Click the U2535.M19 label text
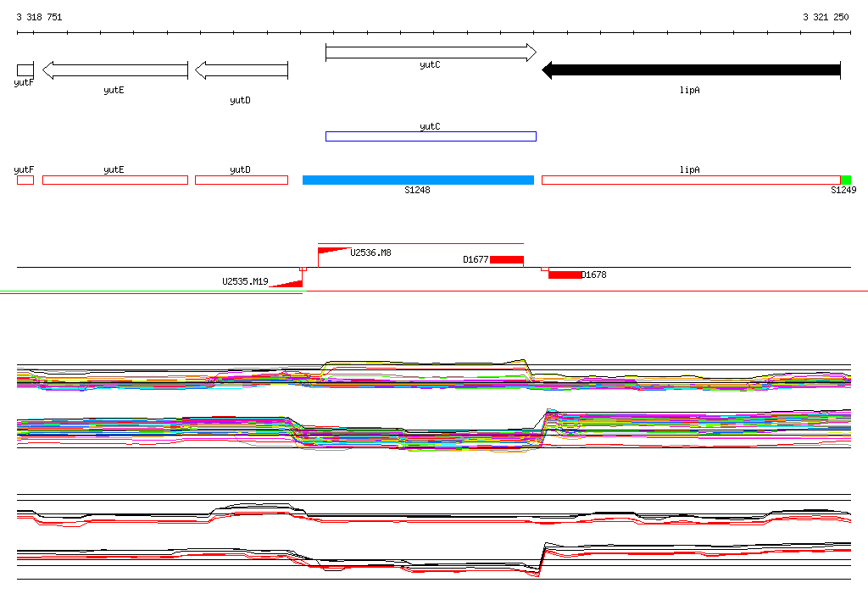Screen dimensions: 868x605 point(245,281)
